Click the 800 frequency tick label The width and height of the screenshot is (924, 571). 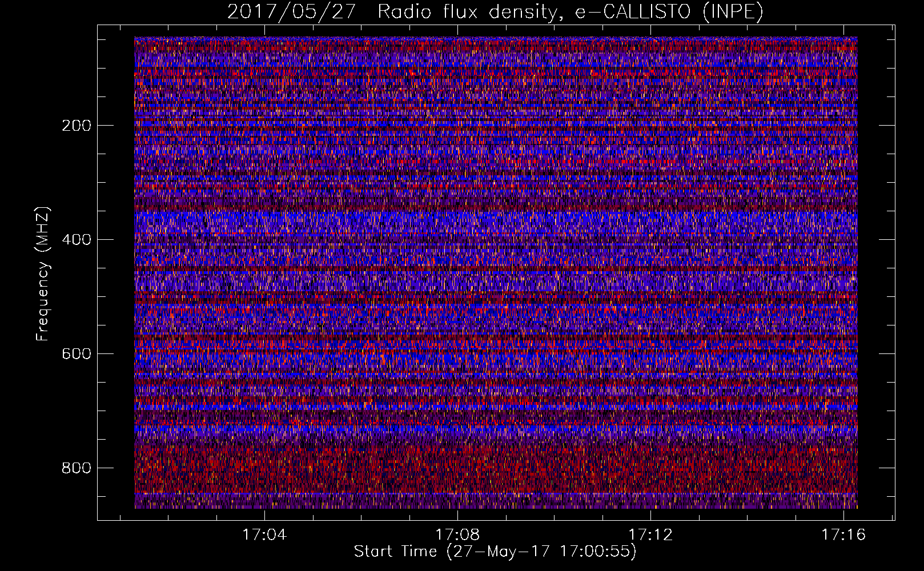[77, 468]
